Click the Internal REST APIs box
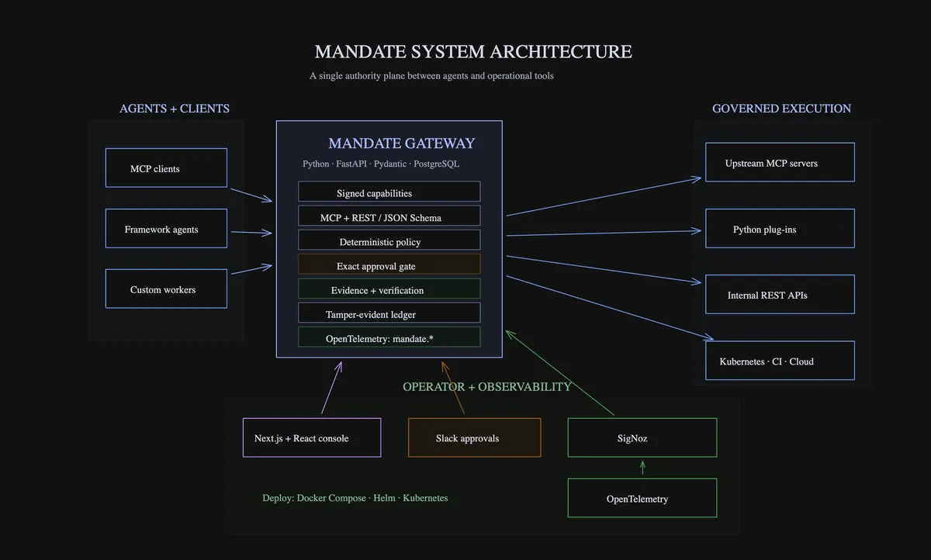The height and width of the screenshot is (560, 931). (x=780, y=294)
